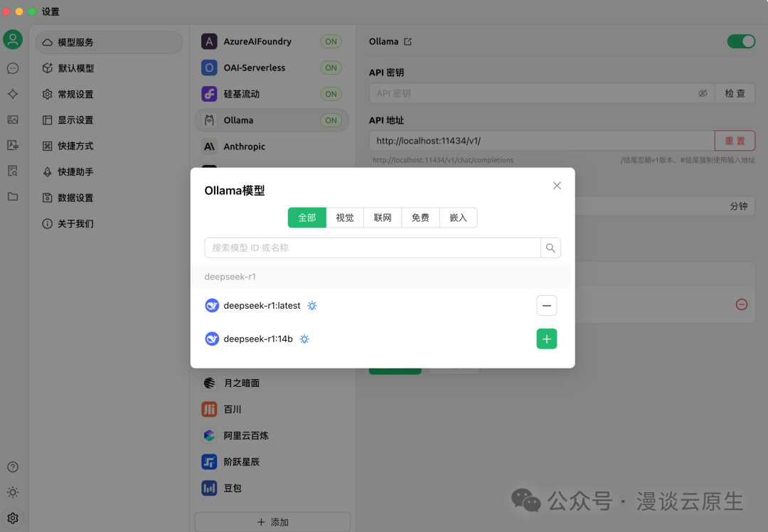This screenshot has width=768, height=532.
Task: Close the Ollama模型 dialog
Action: coord(557,186)
